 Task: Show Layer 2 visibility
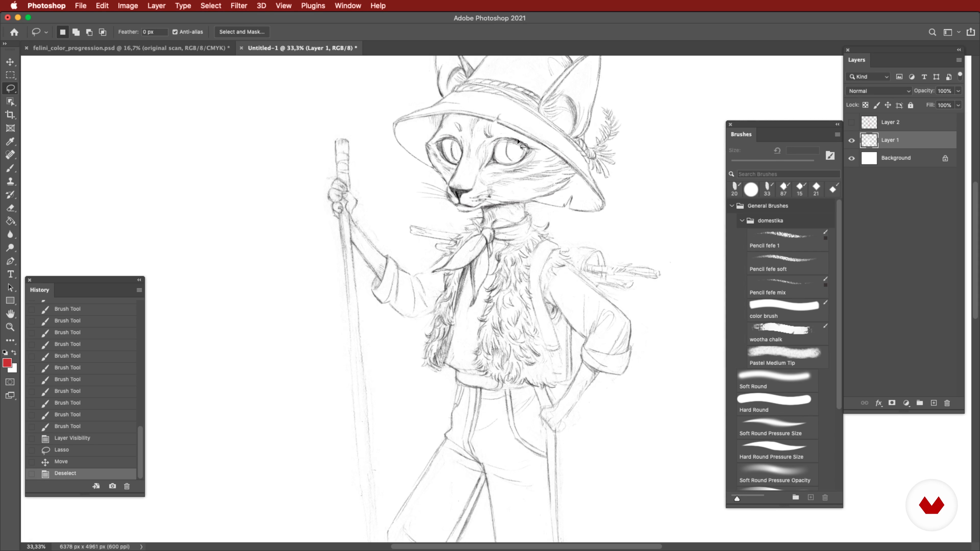coord(851,122)
